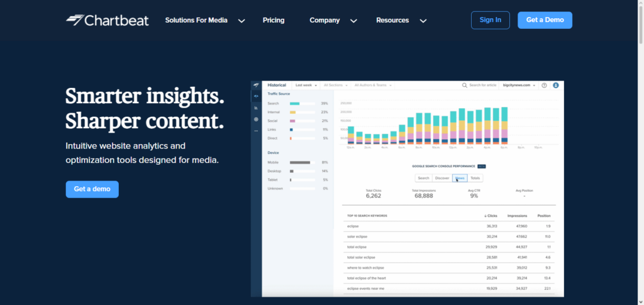Screen dimensions: 644x305
Task: Expand the chevron next to Company
Action: (x=353, y=21)
